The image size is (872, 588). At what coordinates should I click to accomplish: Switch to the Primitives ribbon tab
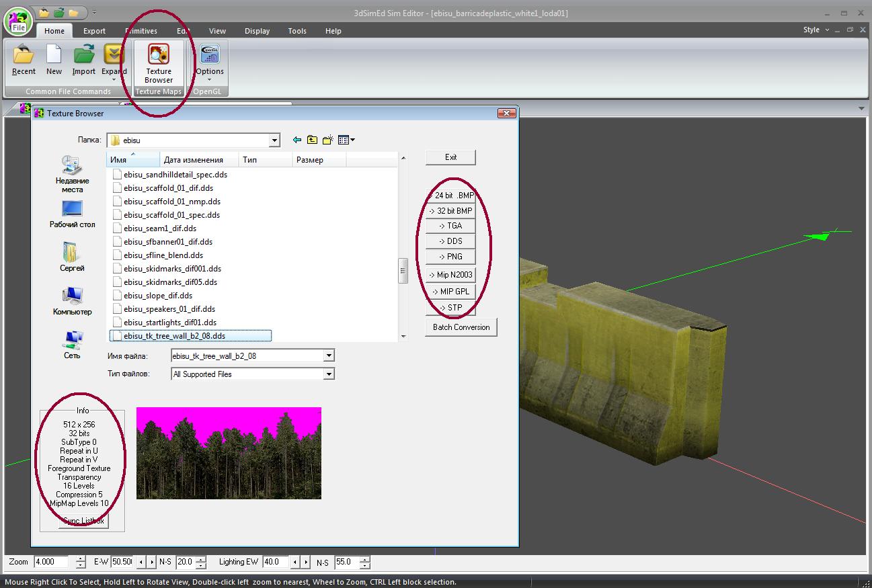(x=141, y=31)
